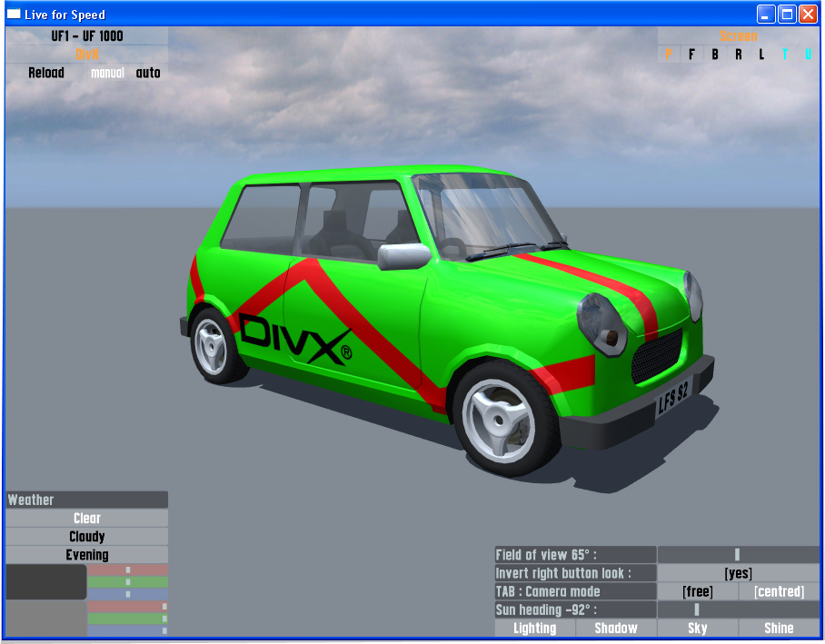Select the cyan T view letter
825x644 pixels.
coord(784,54)
